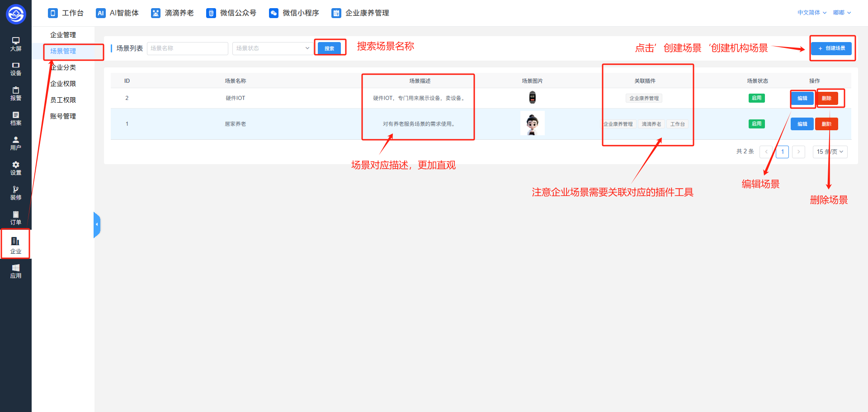
Task: Open the 设置 gear settings icon
Action: (16, 168)
